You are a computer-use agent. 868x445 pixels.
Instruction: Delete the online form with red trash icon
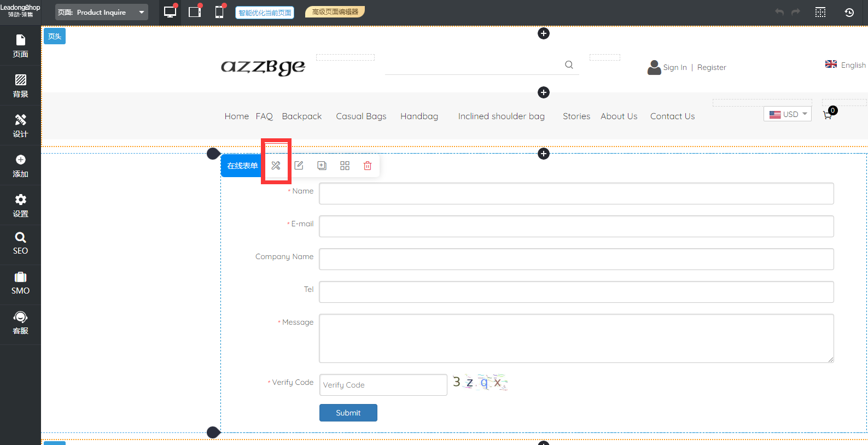click(368, 166)
